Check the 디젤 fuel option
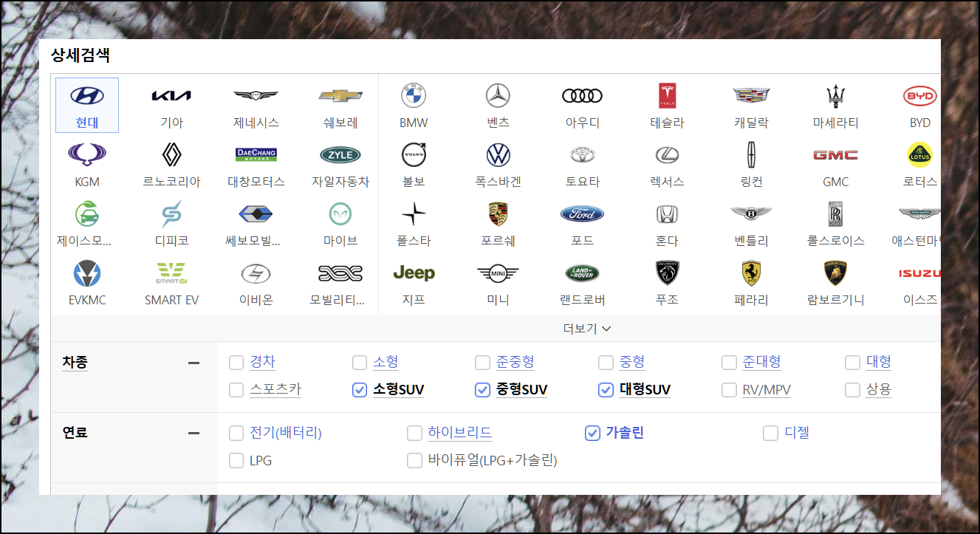This screenshot has height=534, width=980. tap(770, 433)
